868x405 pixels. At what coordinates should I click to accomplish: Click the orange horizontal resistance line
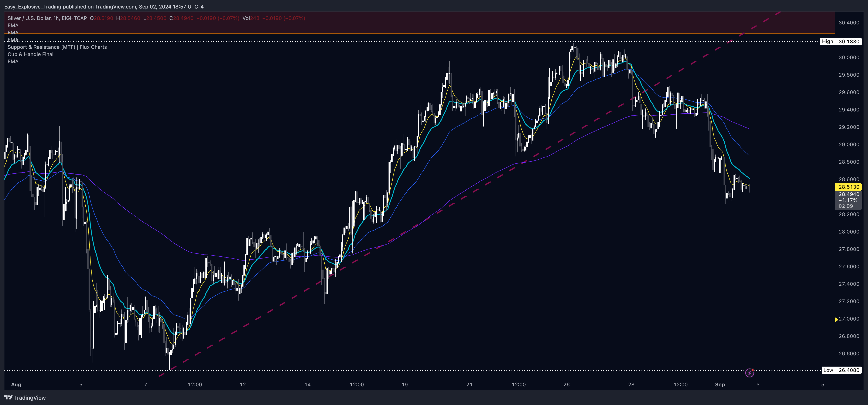pyautogui.click(x=420, y=33)
